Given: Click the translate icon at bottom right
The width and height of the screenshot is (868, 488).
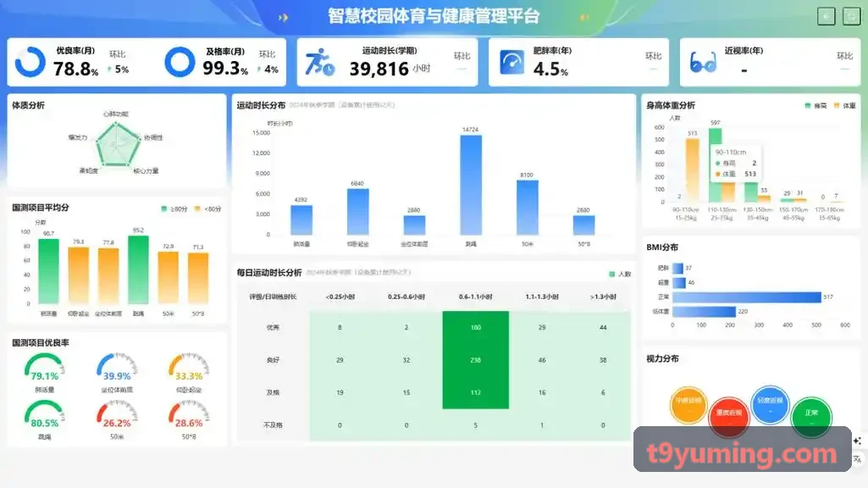Looking at the screenshot, I should point(858,458).
